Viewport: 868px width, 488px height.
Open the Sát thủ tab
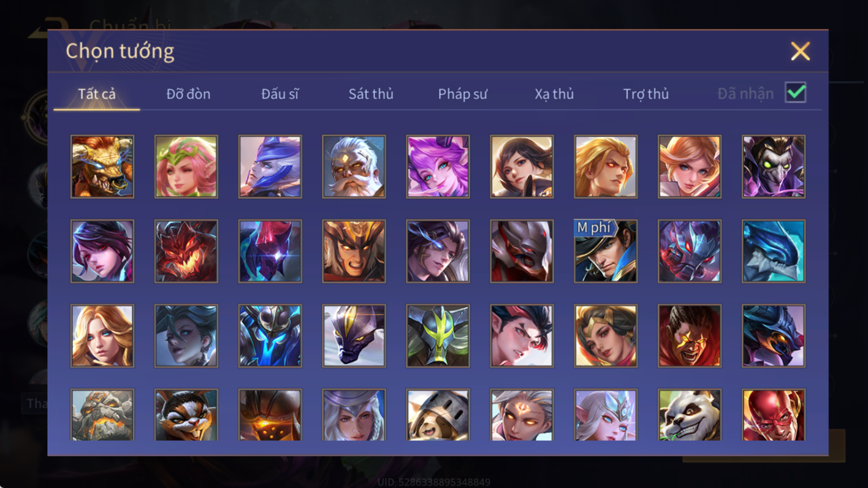click(x=371, y=94)
